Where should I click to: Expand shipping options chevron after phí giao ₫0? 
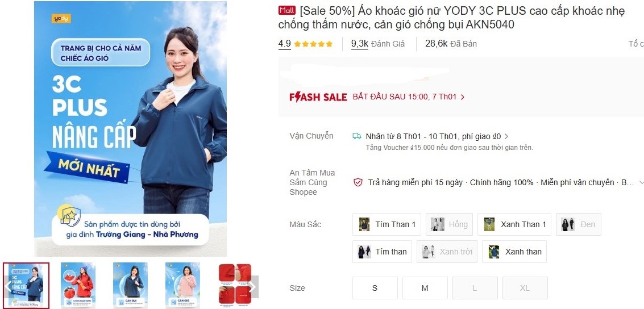click(506, 136)
